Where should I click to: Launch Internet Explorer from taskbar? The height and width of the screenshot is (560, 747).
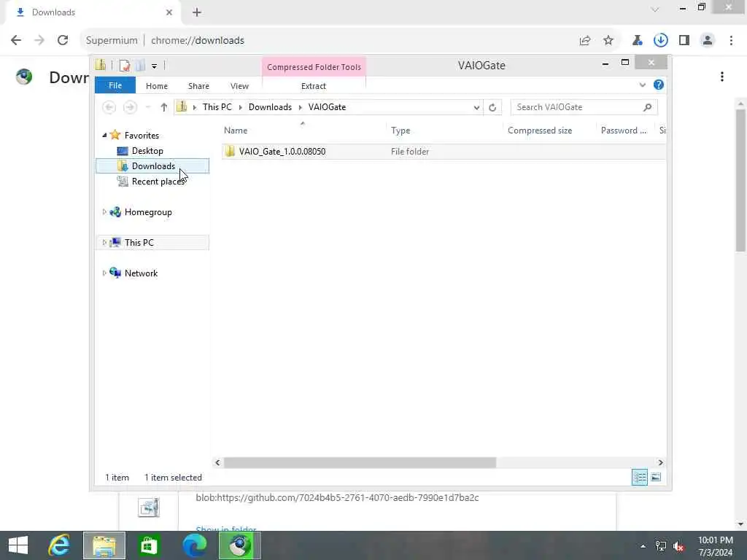tap(59, 545)
